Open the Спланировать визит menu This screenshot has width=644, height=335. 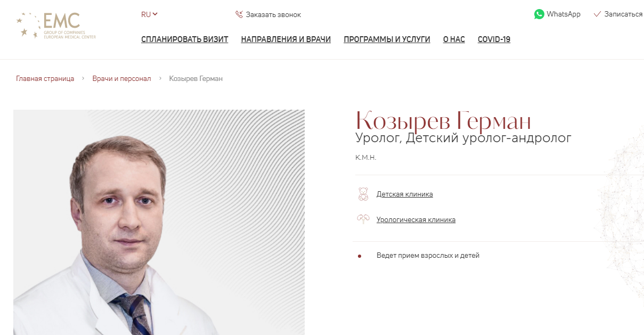185,39
